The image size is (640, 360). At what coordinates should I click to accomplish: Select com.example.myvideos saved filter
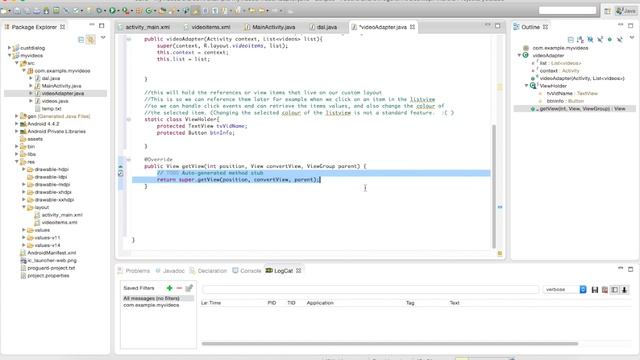[x=151, y=305]
